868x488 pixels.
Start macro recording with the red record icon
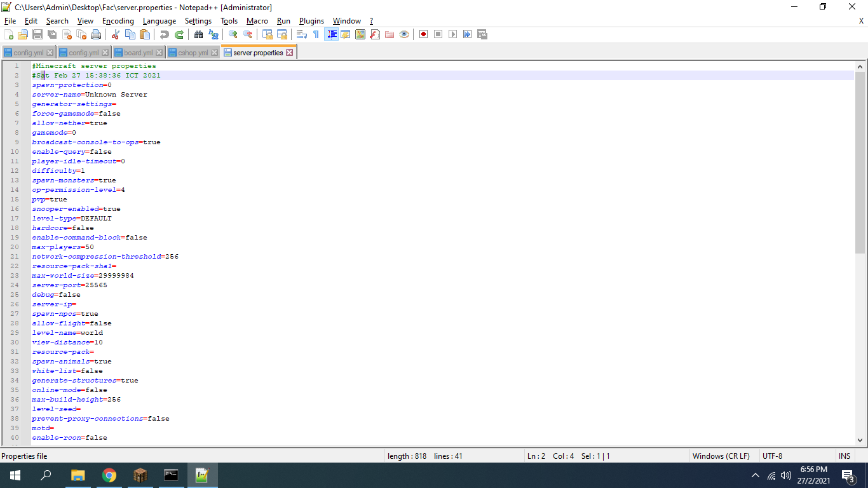[x=424, y=34]
